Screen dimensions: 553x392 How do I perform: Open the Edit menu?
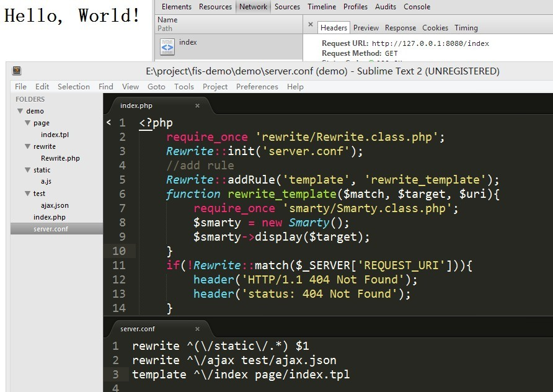pos(42,86)
